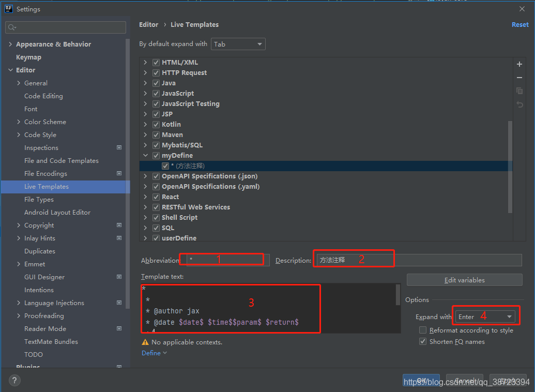Click the IntelliJ logo in the title bar
535x392 pixels.
[x=9, y=9]
